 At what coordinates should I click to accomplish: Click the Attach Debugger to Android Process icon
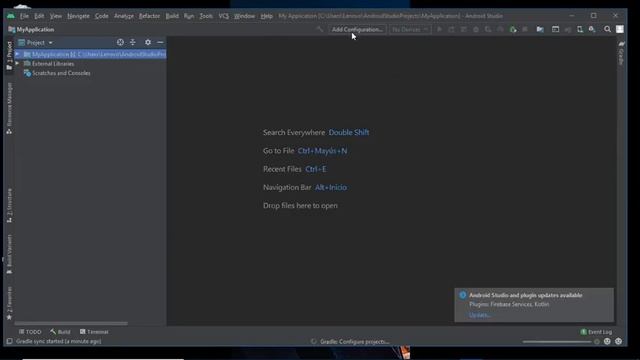(513, 29)
